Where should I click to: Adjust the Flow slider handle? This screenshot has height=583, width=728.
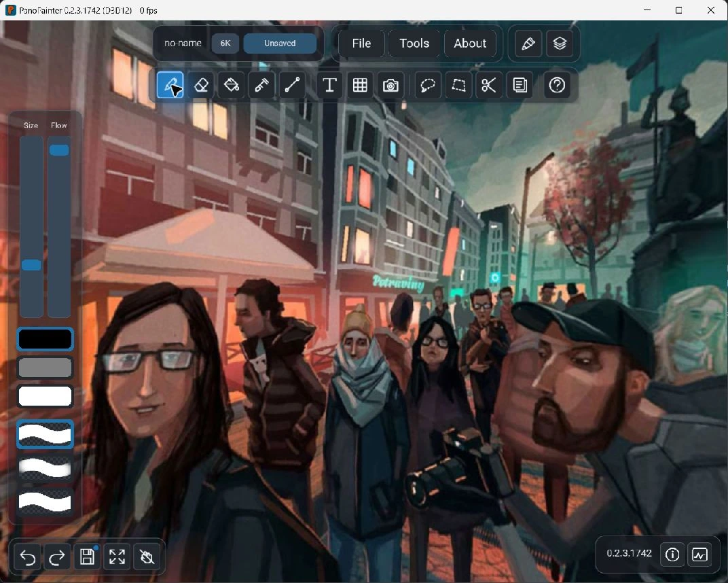pos(59,149)
